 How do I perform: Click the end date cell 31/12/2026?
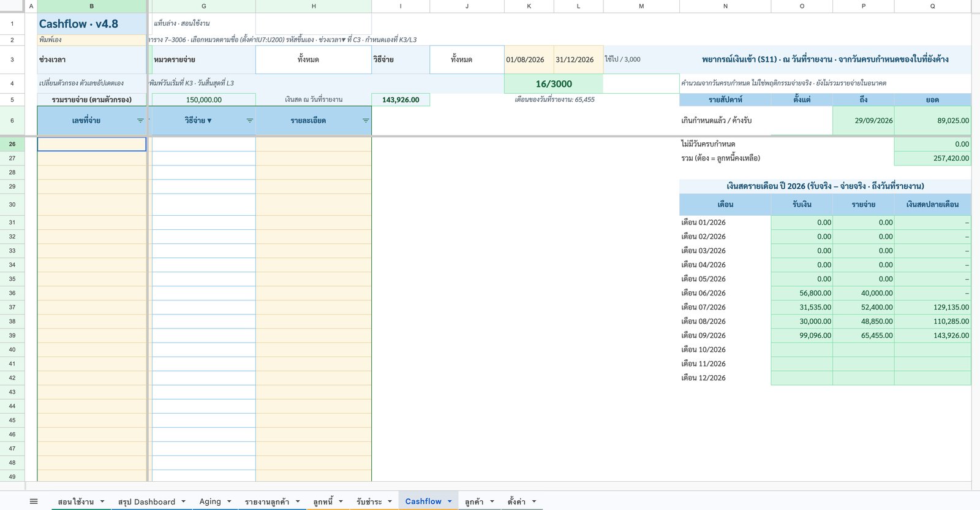[x=579, y=59]
